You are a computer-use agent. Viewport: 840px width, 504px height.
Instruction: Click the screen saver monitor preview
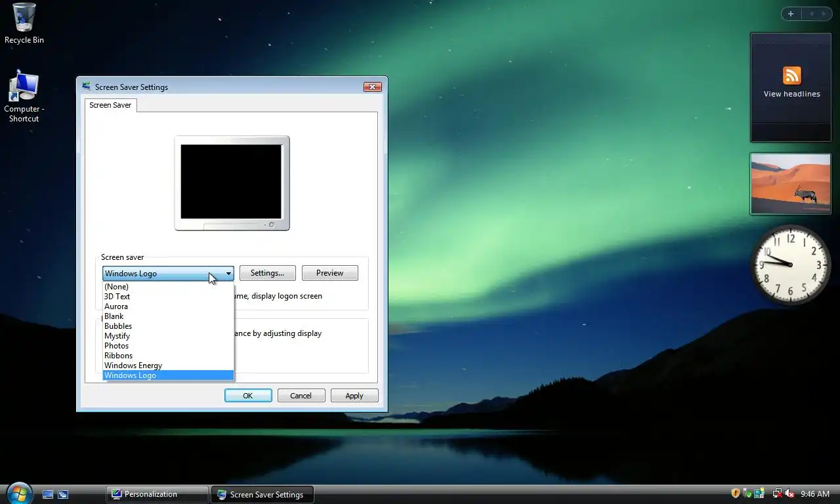click(x=232, y=182)
